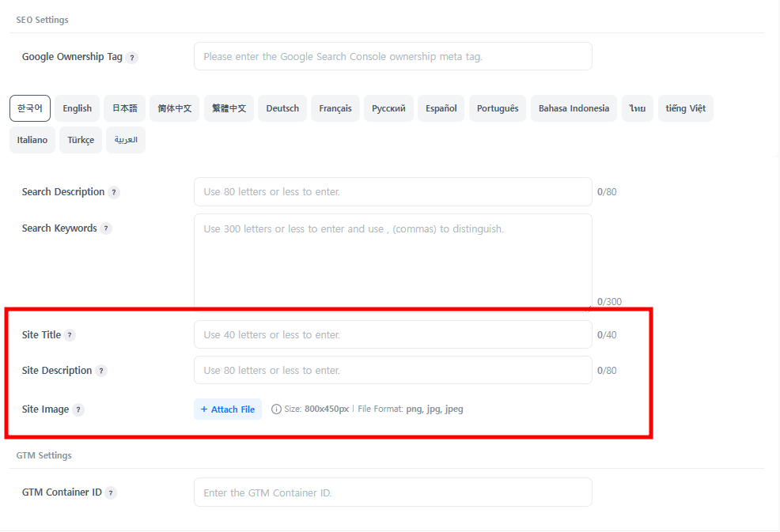Switch to the English language tab

78,108
